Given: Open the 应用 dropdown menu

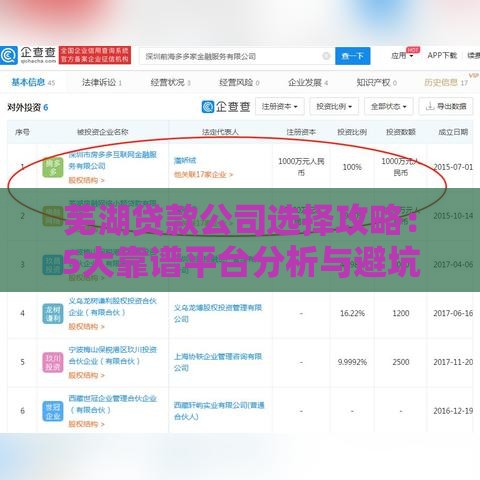Looking at the screenshot, I should [x=402, y=56].
